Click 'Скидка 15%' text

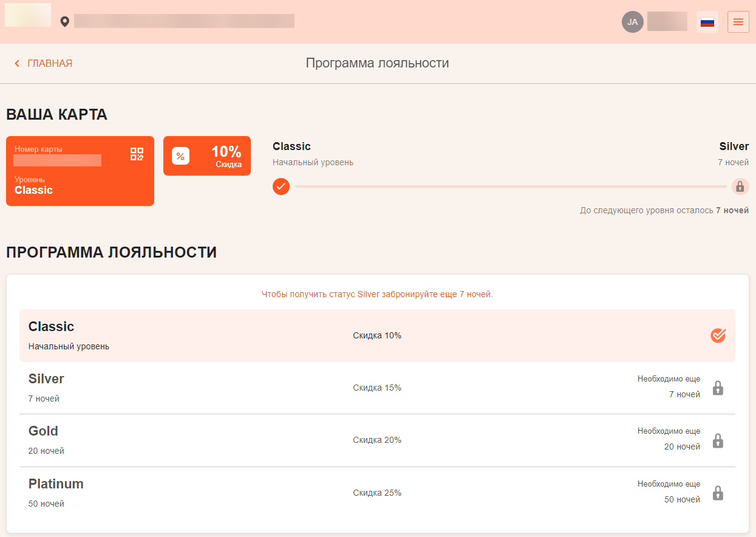[x=377, y=388]
